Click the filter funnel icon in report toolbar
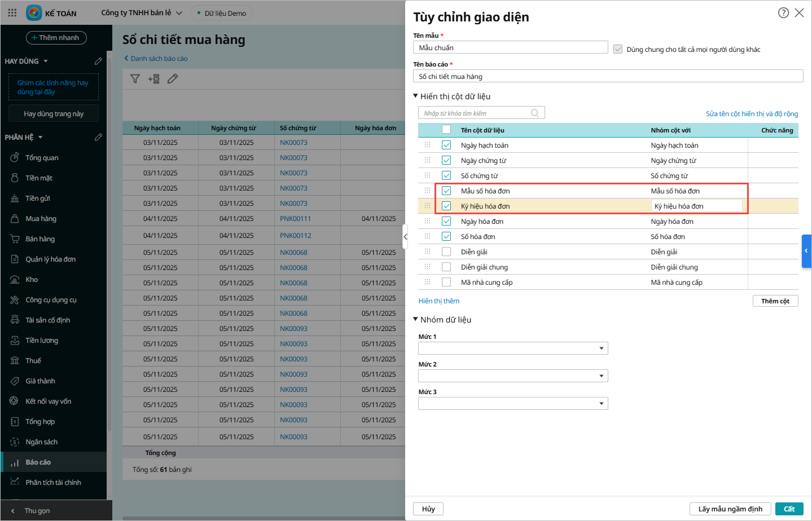This screenshot has height=521, width=812. point(135,79)
